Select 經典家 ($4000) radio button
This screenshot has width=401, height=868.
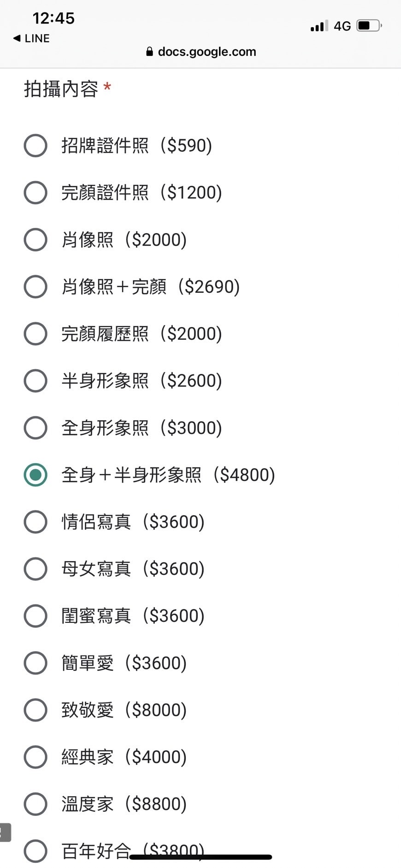35,757
